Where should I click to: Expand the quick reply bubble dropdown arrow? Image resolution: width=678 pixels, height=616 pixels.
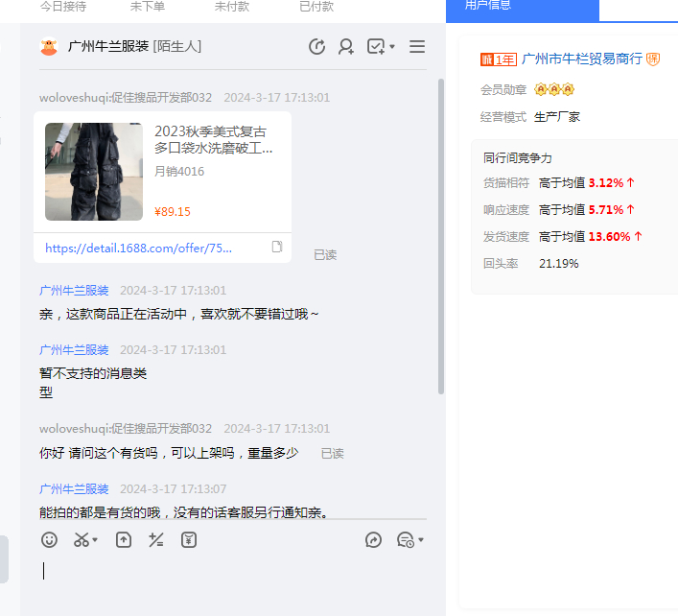pyautogui.click(x=421, y=541)
